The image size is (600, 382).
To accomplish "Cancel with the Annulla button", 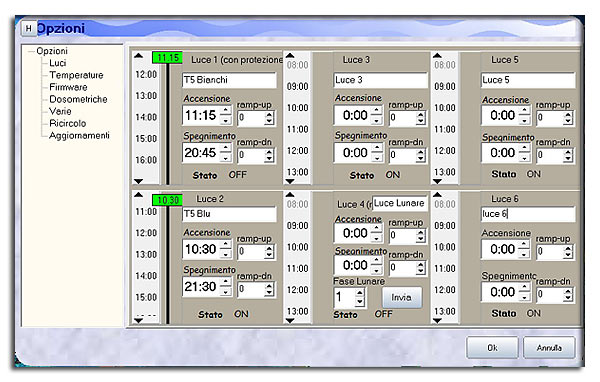I will pos(549,348).
